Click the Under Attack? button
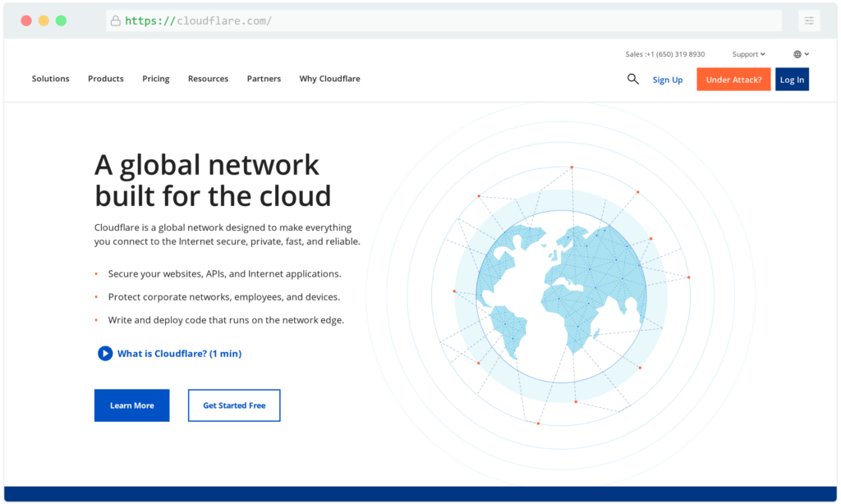This screenshot has height=504, width=841. (x=733, y=80)
